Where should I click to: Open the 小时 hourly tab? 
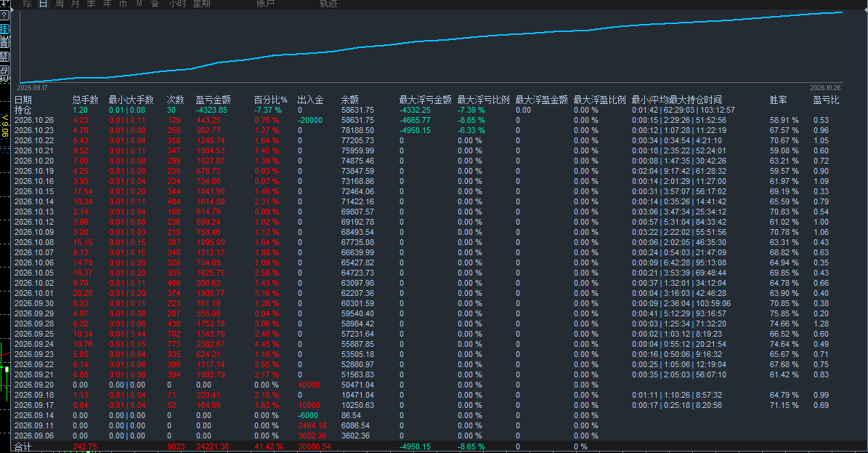[x=177, y=4]
